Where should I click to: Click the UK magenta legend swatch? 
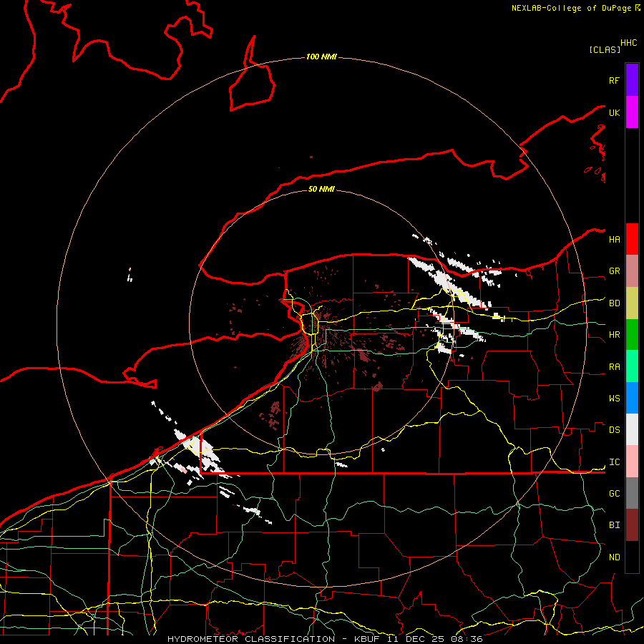(632, 112)
